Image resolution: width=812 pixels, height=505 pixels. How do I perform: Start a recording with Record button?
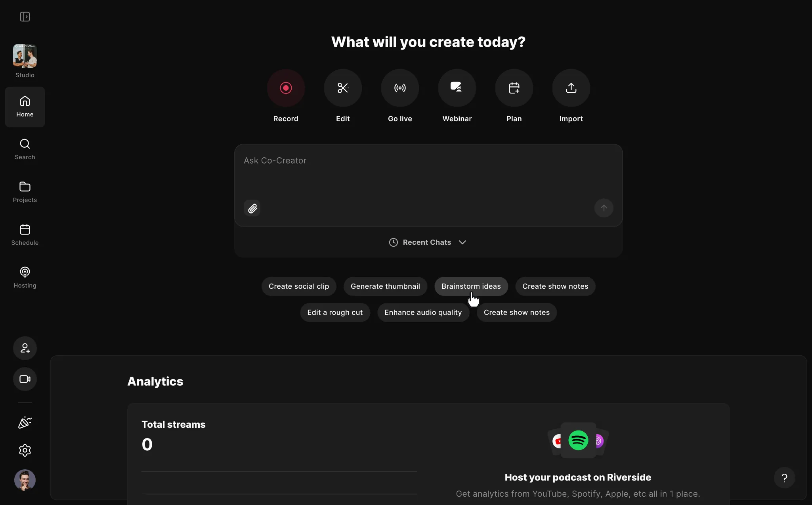pyautogui.click(x=286, y=88)
